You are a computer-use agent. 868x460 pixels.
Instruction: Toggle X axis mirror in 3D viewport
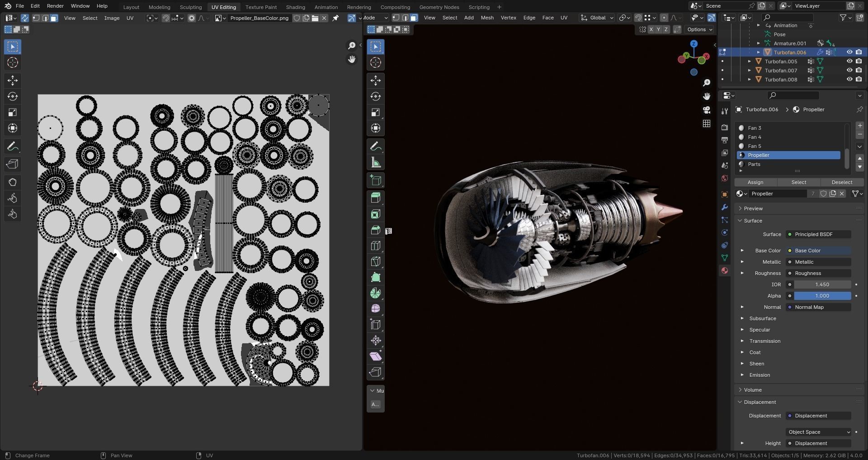(x=651, y=29)
